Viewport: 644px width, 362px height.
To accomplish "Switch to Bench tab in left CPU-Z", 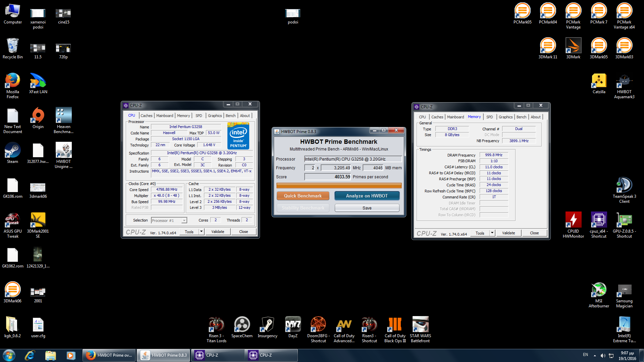I will pyautogui.click(x=230, y=116).
